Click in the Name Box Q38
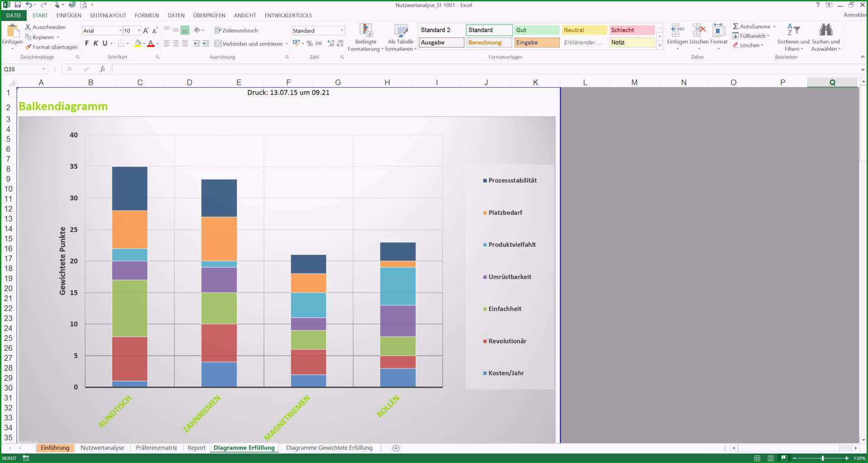This screenshot has width=868, height=463. pyautogui.click(x=21, y=69)
